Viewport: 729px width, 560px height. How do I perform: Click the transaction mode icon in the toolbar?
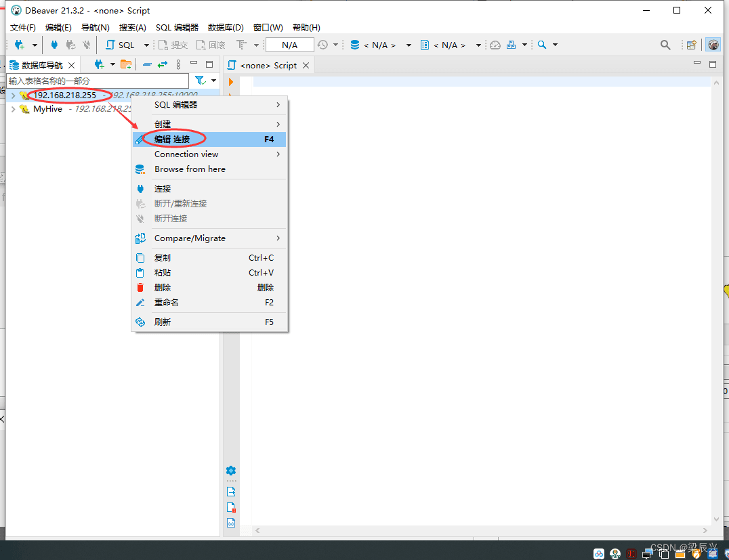pos(241,45)
